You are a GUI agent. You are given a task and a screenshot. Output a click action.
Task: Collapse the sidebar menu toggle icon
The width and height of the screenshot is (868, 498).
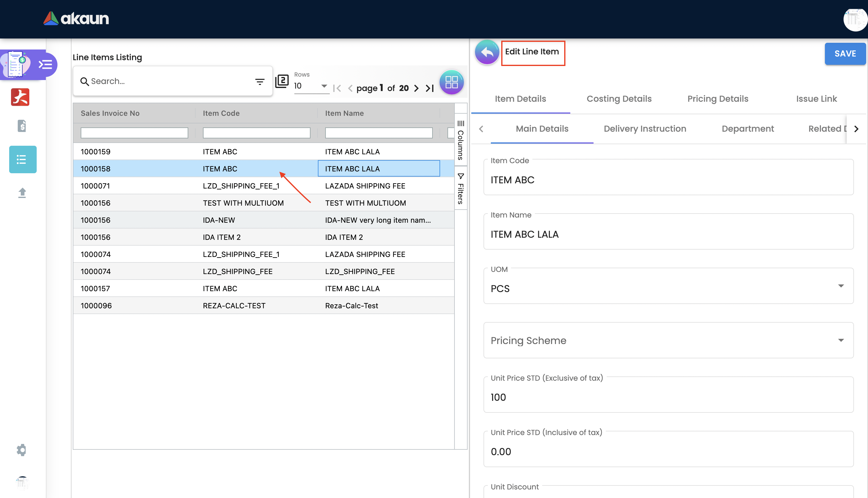[x=45, y=65]
